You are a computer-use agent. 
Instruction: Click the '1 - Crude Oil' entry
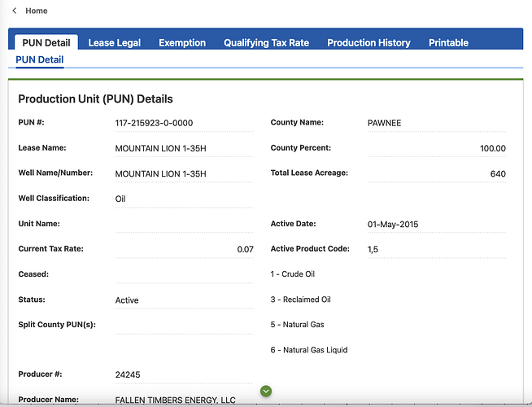click(x=293, y=274)
